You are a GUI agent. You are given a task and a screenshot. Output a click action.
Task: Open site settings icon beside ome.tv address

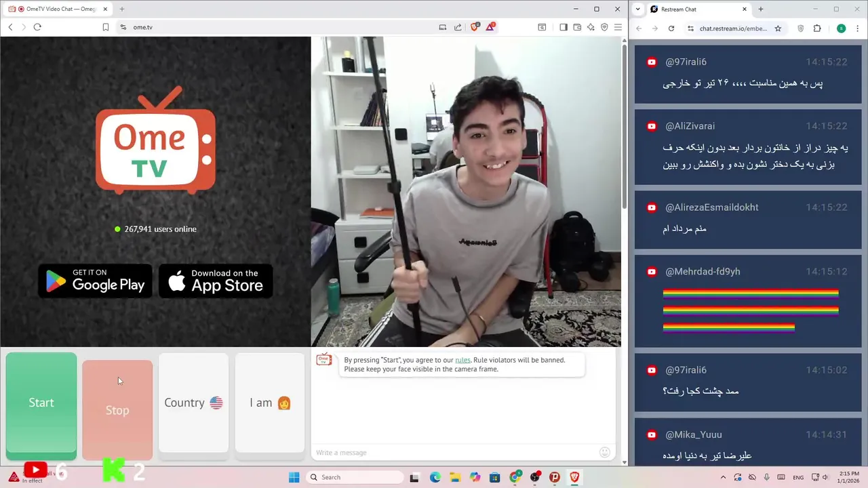pyautogui.click(x=123, y=27)
